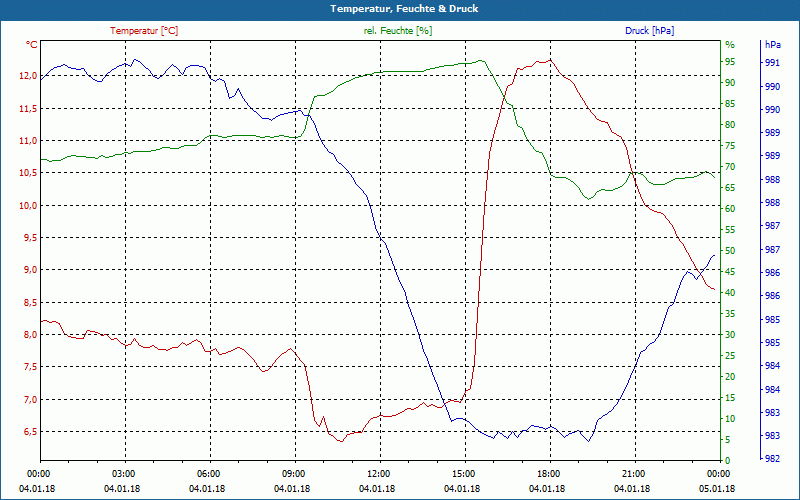Click green humidity axis value 65
800x500 pixels.
pos(730,188)
